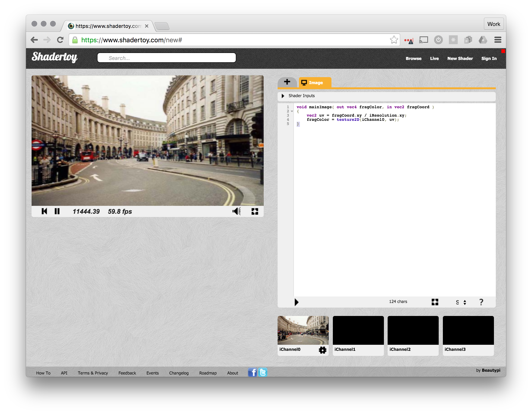Select the iChannel1 black thumbnail
This screenshot has height=414, width=532.
click(358, 330)
